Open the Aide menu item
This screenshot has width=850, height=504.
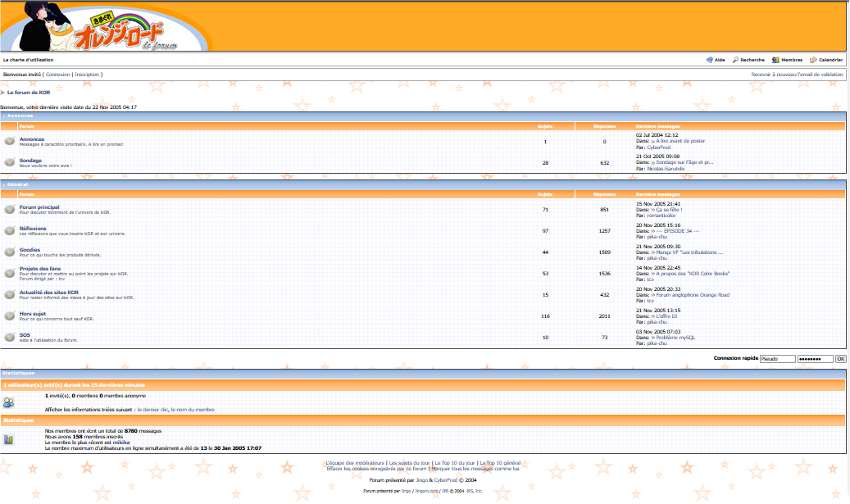point(720,60)
